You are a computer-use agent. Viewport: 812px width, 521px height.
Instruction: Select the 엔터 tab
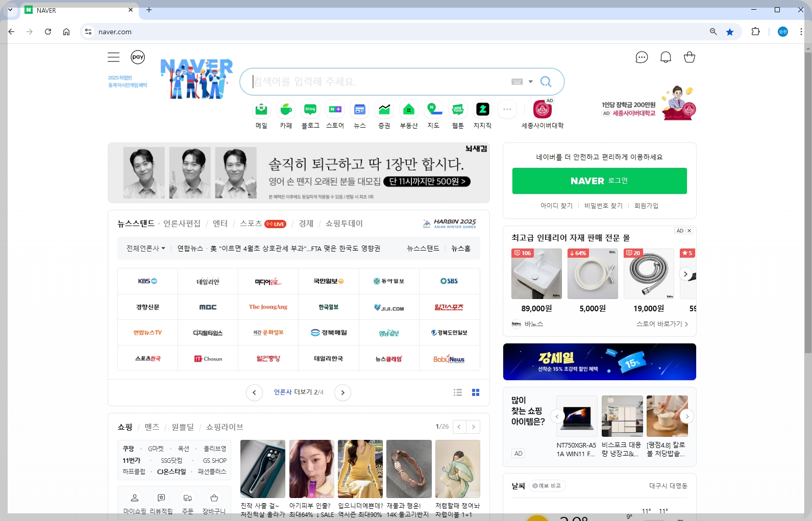[x=220, y=224]
